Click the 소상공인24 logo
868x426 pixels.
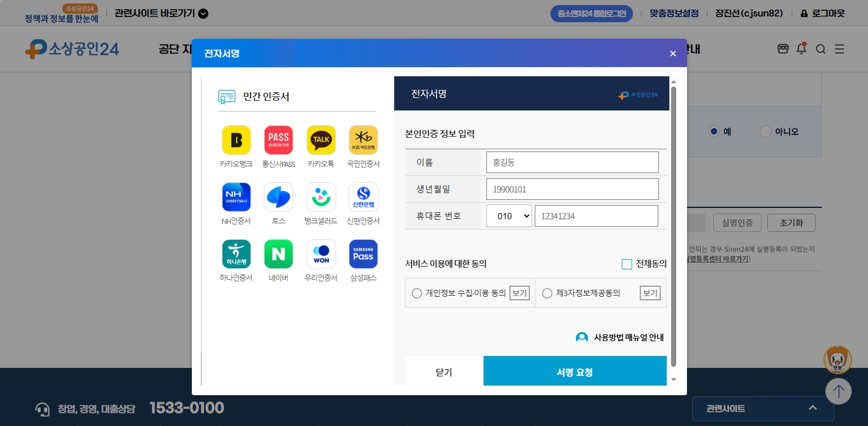[72, 49]
